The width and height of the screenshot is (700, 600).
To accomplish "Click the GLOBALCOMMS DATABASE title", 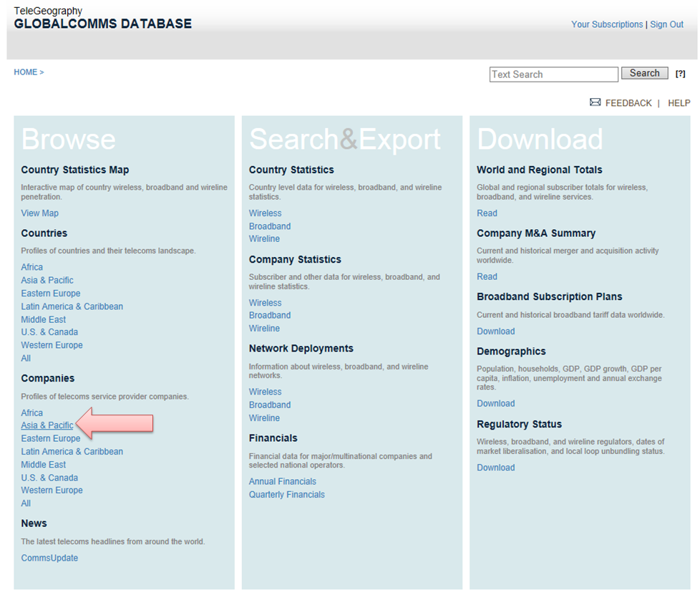I will (x=102, y=24).
